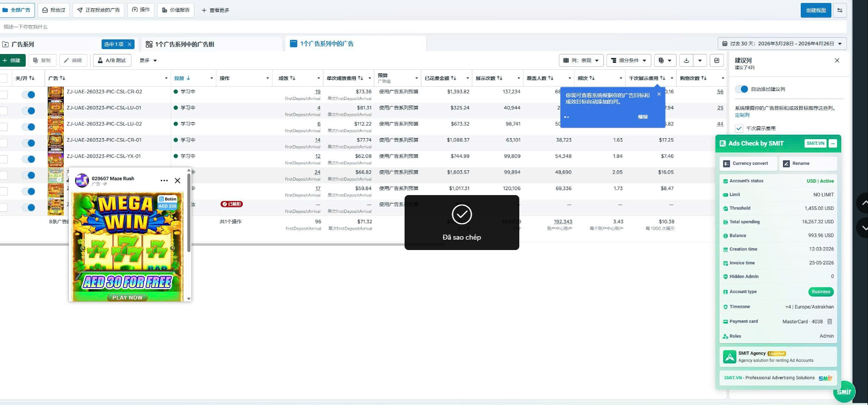
Task: Disable the 自动添加建议列 switch
Action: pos(741,89)
